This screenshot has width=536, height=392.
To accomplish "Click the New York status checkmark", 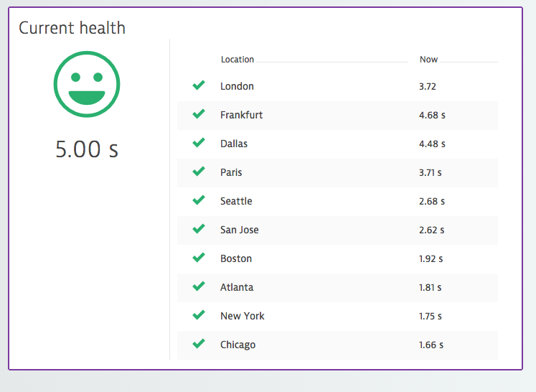I will [199, 314].
